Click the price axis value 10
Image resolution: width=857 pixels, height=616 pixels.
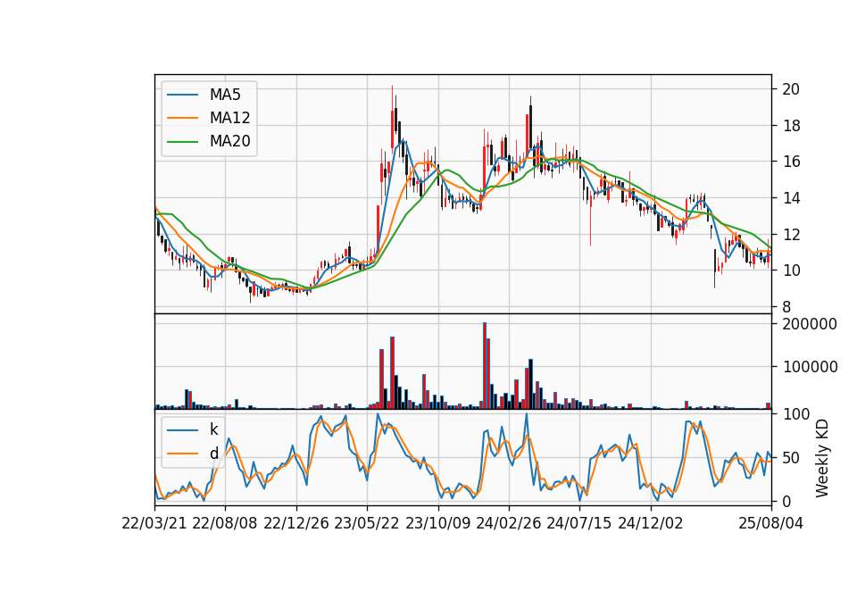791,271
